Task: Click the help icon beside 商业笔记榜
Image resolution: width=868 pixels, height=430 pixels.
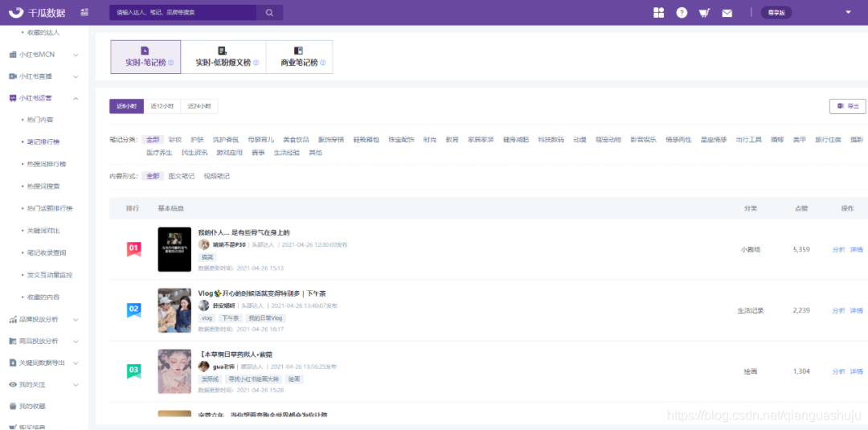Action: click(x=323, y=63)
